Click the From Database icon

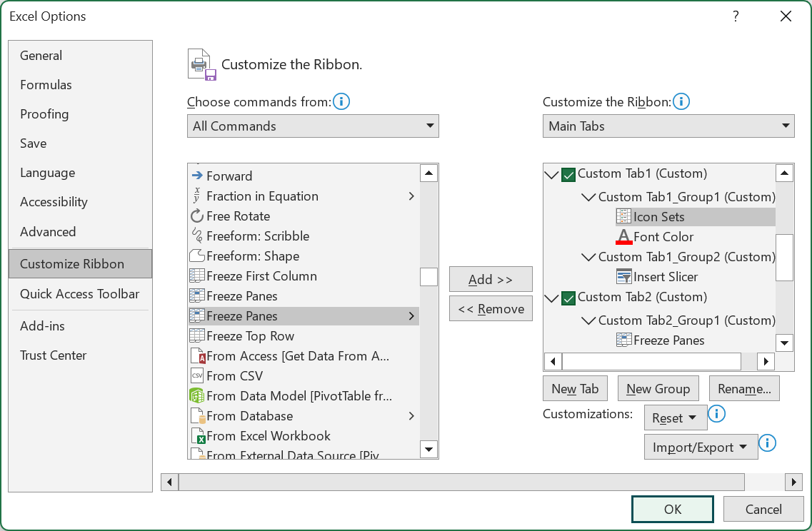pyautogui.click(x=197, y=416)
